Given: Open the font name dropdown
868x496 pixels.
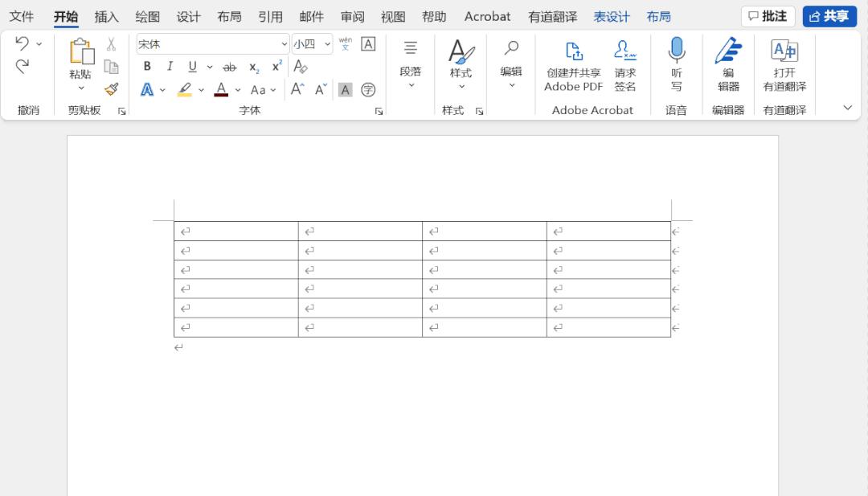Looking at the screenshot, I should click(x=283, y=43).
